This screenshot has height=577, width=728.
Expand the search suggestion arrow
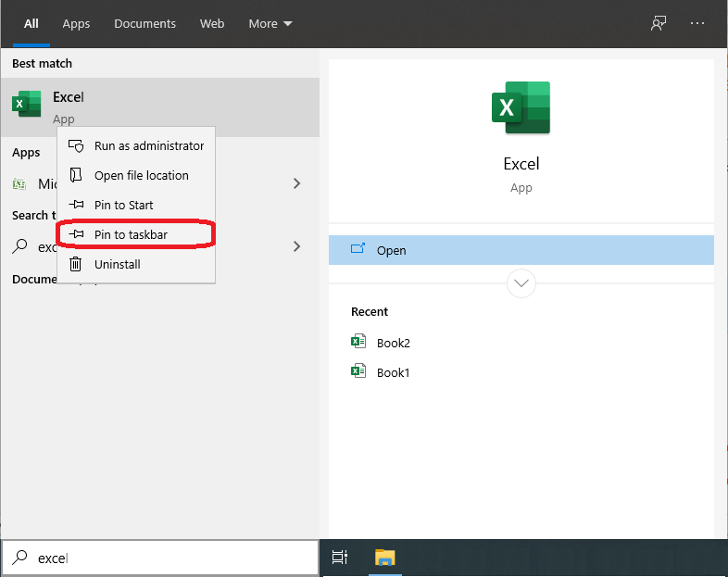pos(297,246)
